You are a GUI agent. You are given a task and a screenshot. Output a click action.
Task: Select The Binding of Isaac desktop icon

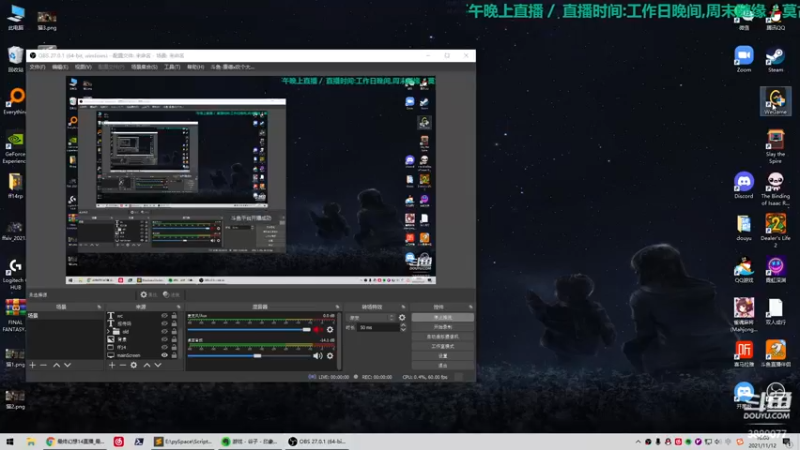(776, 189)
